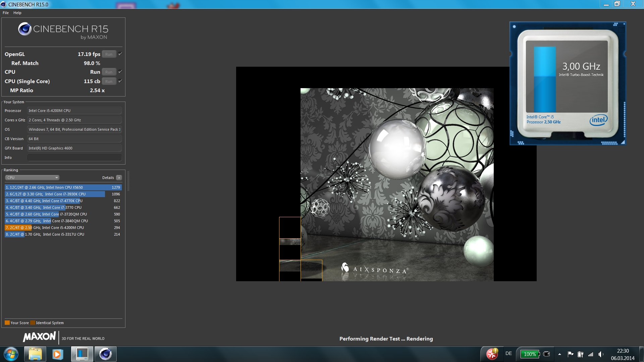644x362 pixels.
Task: Click the Action Center flag icon
Action: [570, 354]
